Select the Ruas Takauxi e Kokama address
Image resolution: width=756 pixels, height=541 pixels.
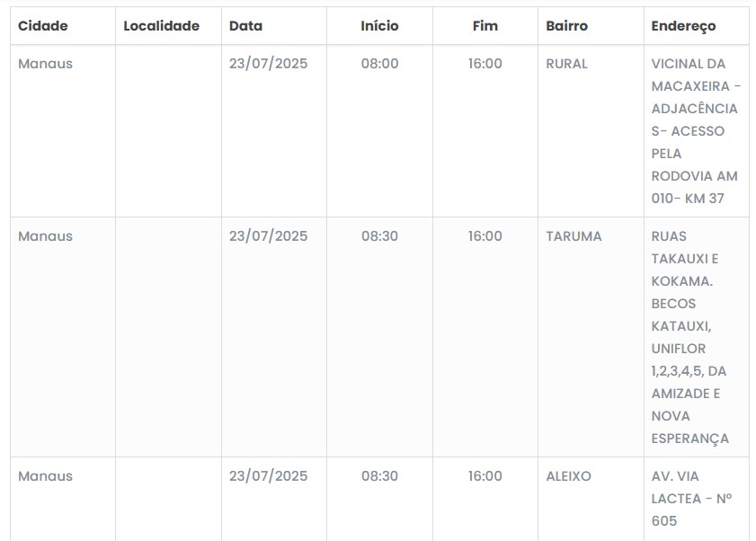point(689,337)
